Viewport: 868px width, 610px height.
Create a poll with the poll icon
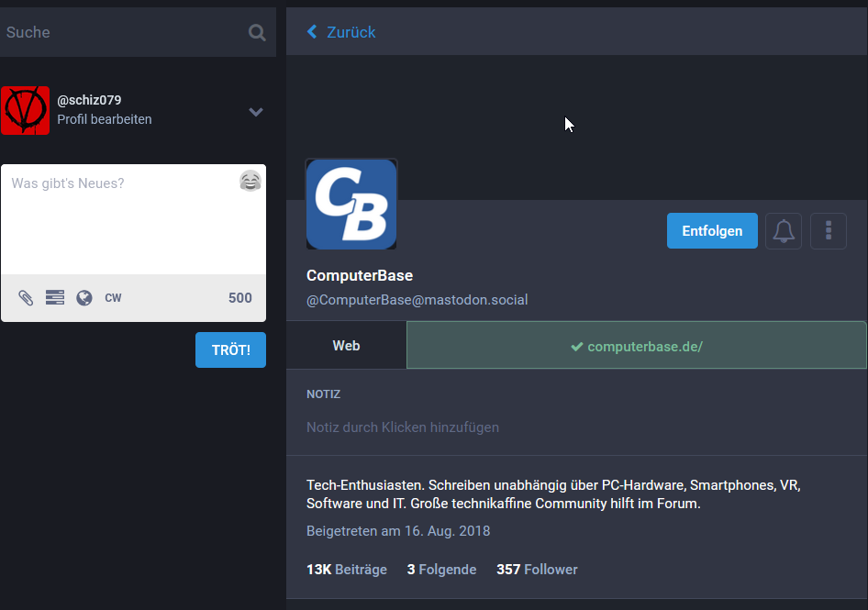point(54,298)
